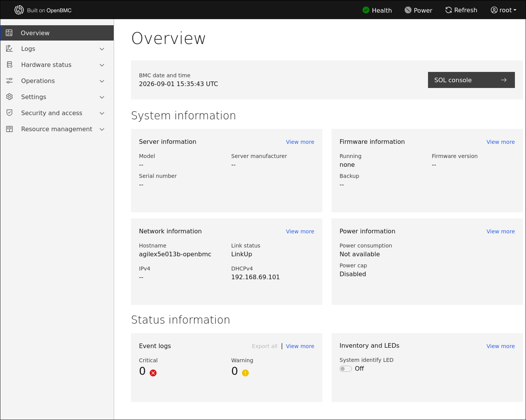Click the hostname agilex5e013b-openbmc text

pyautogui.click(x=175, y=254)
